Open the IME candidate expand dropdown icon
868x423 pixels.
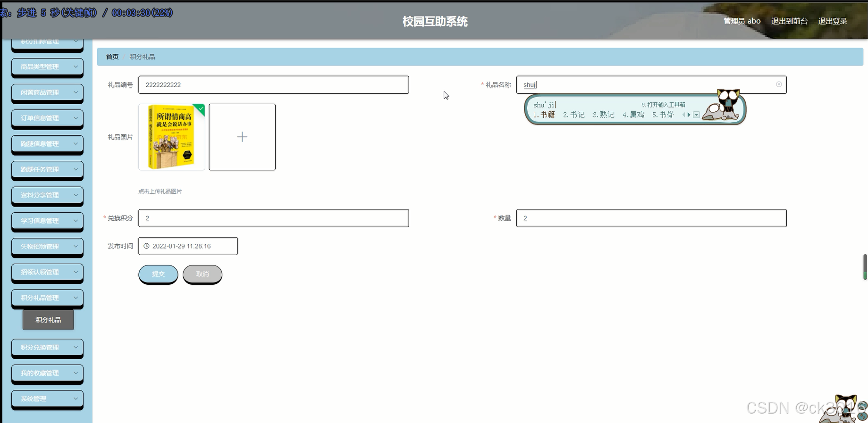(x=696, y=115)
